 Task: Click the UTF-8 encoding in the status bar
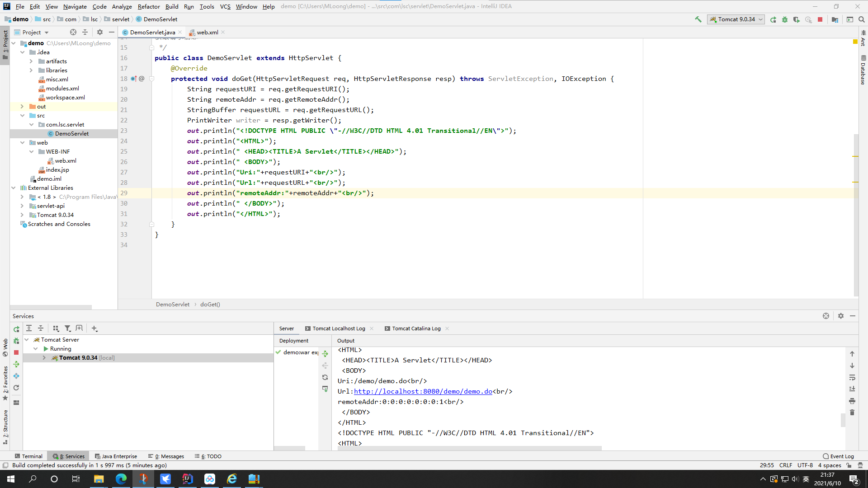click(805, 465)
